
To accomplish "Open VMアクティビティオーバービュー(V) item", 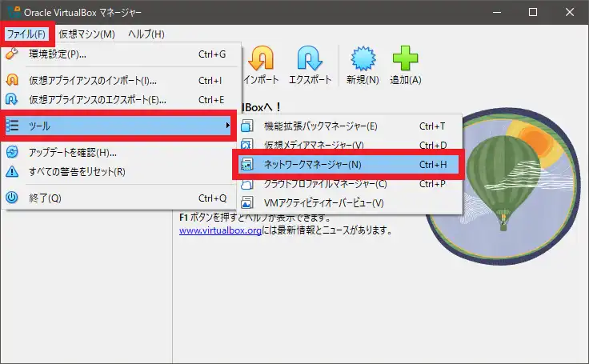I will [x=323, y=203].
